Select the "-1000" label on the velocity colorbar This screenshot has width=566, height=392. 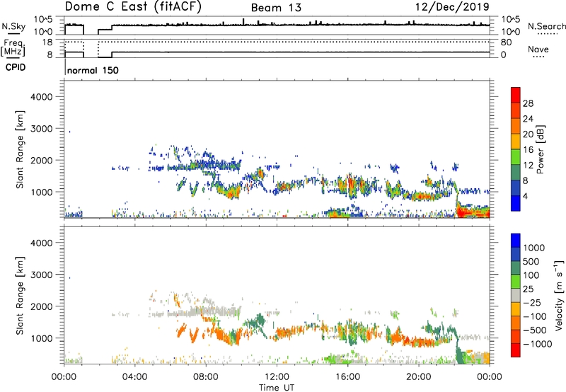(x=538, y=344)
